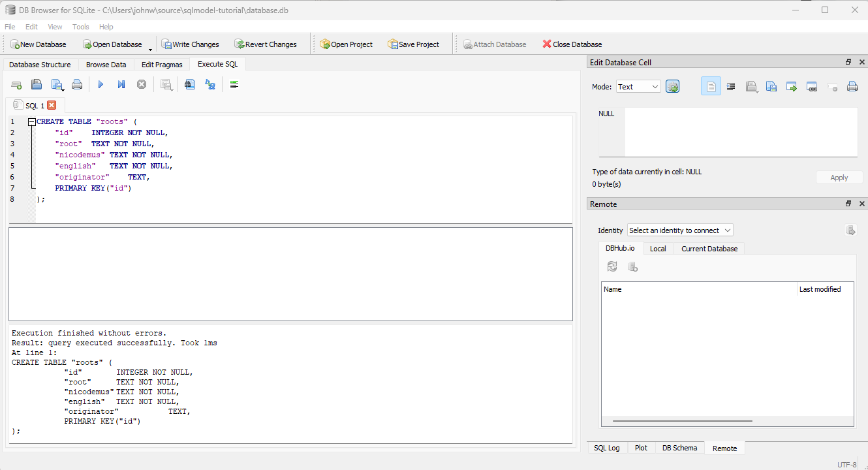This screenshot has height=470, width=868.
Task: Toggle word wrap in the cell editor
Action: coord(731,86)
